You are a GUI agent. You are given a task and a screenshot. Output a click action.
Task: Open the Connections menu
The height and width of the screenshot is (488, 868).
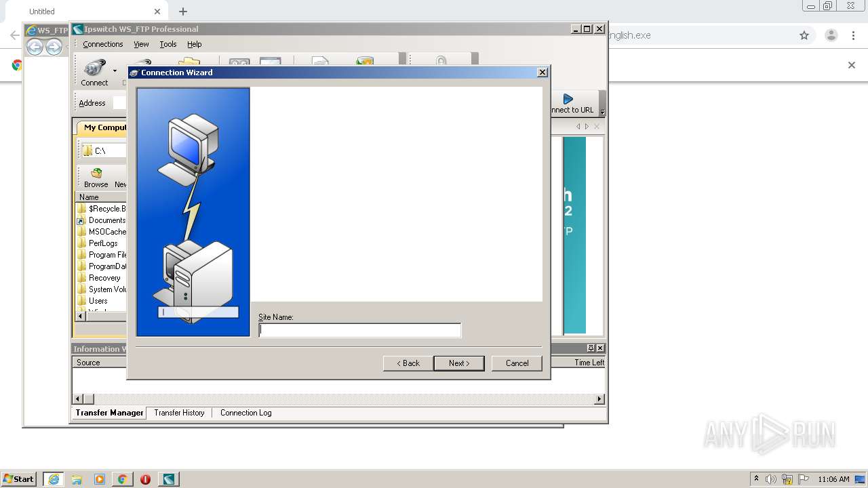click(103, 44)
